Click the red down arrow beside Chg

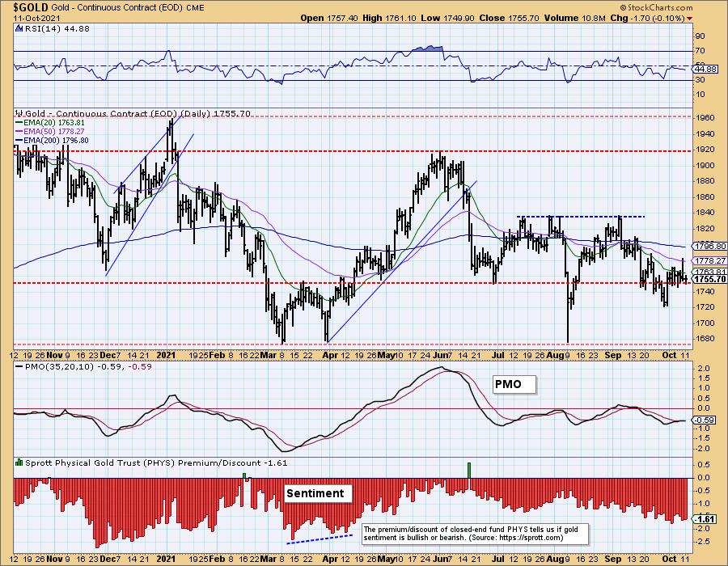tap(689, 19)
